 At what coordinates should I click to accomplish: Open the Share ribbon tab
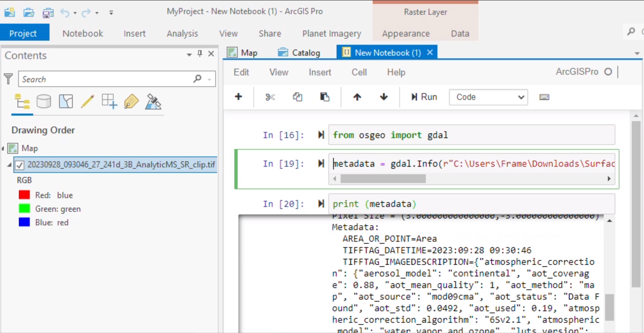[x=270, y=33]
